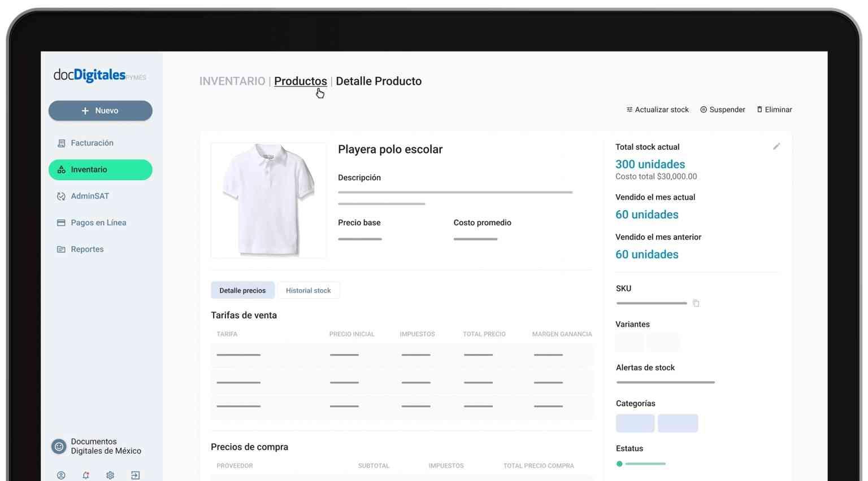
Task: Click Actualizar stock
Action: [x=657, y=110]
